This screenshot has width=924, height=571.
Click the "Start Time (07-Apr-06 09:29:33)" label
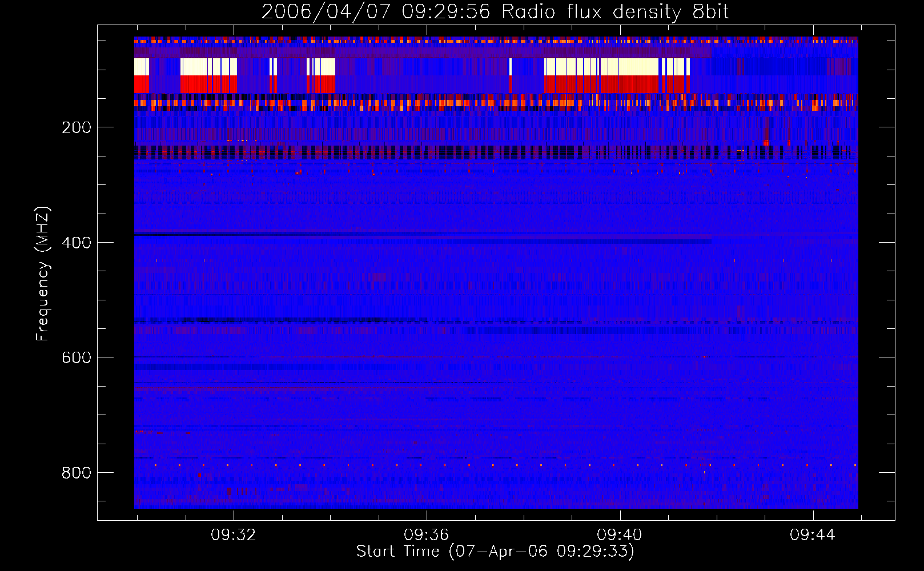(x=495, y=552)
